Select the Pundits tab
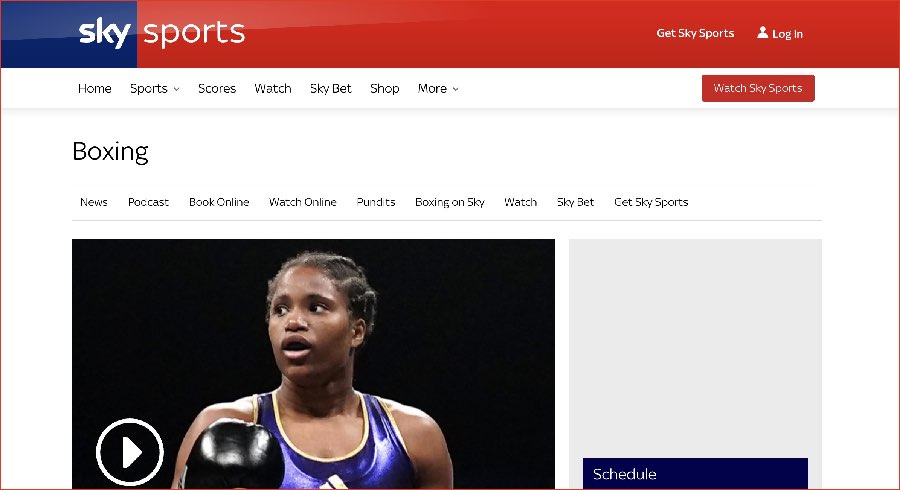Image resolution: width=900 pixels, height=490 pixels. [376, 202]
